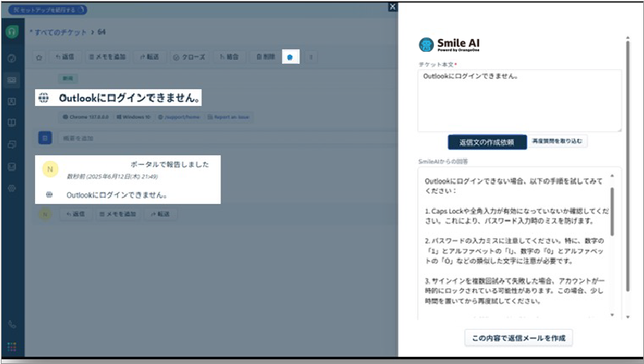644x364 pixels.
Task: Open the dashboard icon in left sidebar
Action: [x=12, y=58]
